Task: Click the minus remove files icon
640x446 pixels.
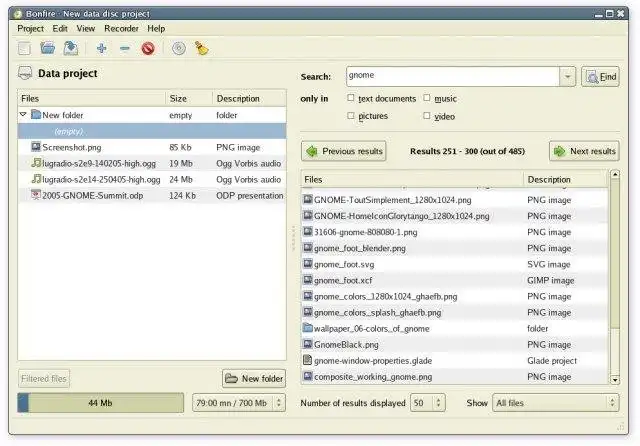Action: (x=124, y=48)
